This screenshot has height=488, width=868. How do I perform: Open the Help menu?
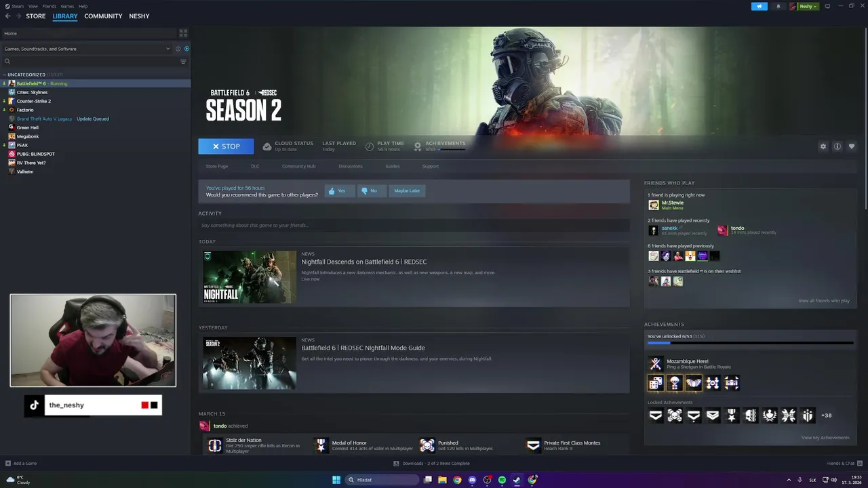[x=83, y=6]
